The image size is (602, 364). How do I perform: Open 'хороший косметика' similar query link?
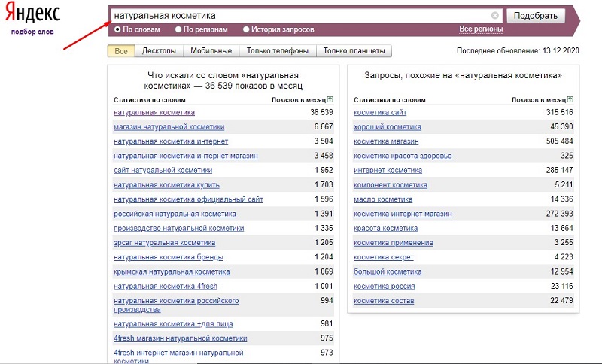click(x=388, y=127)
